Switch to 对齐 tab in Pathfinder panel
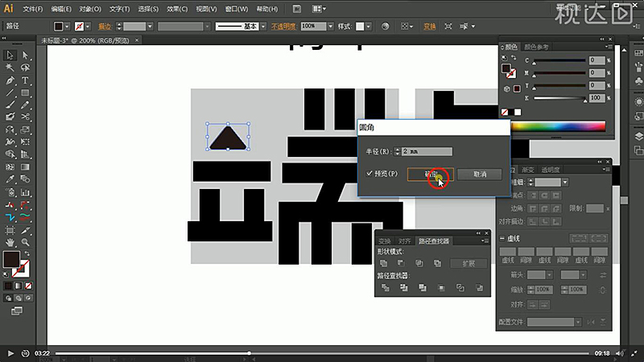Image resolution: width=644 pixels, height=362 pixels. click(404, 241)
